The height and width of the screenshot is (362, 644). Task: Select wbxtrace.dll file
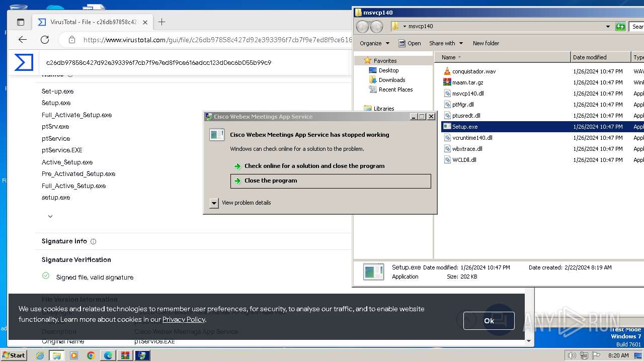[x=467, y=149]
